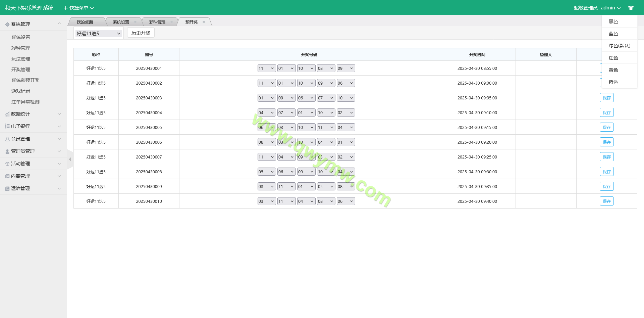Click the 会员管理 user icon
The image size is (644, 318).
pyautogui.click(x=7, y=139)
